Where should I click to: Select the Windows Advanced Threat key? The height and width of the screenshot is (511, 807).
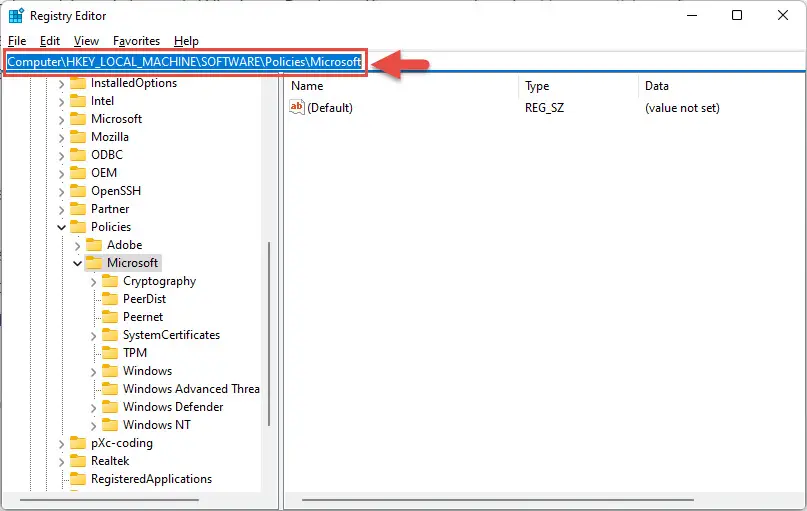(x=191, y=389)
